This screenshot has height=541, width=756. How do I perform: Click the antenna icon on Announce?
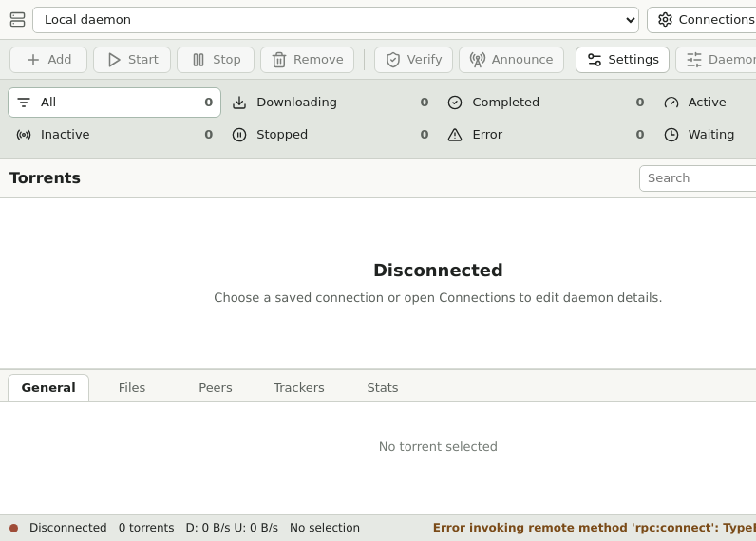tap(478, 60)
